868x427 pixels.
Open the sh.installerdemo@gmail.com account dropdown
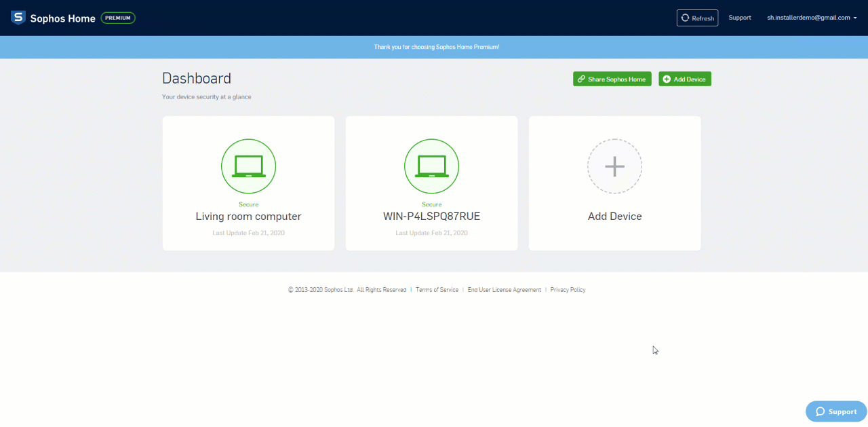click(808, 18)
